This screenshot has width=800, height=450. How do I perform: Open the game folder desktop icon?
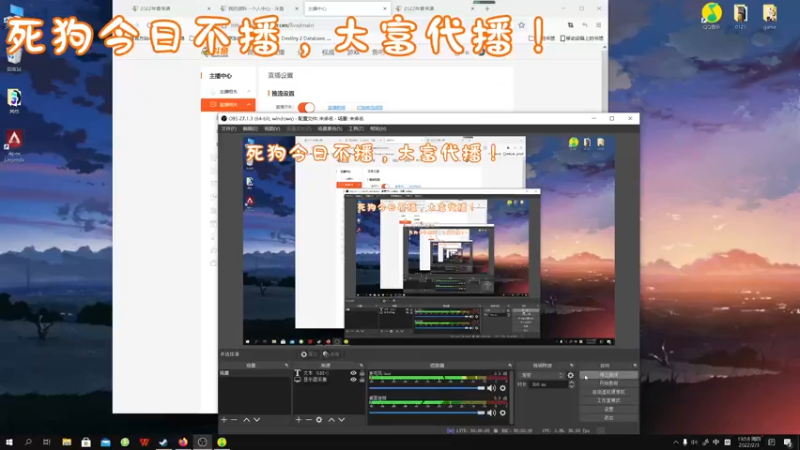click(769, 16)
